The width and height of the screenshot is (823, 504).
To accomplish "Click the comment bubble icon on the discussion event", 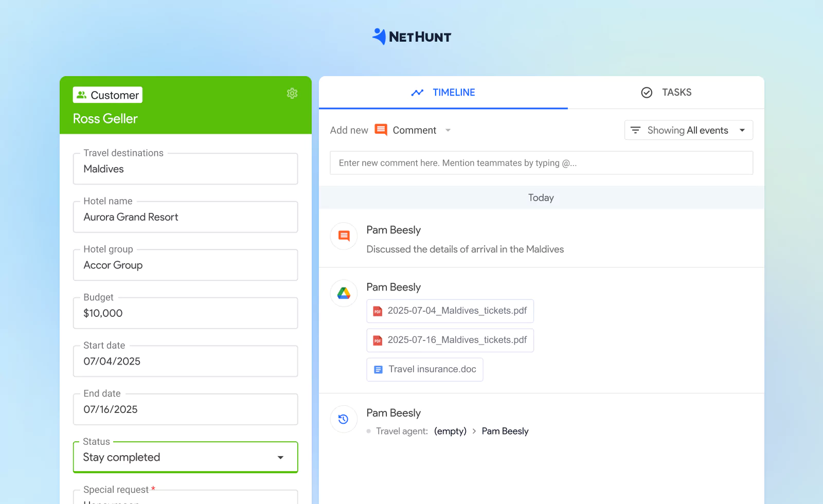I will pyautogui.click(x=343, y=236).
